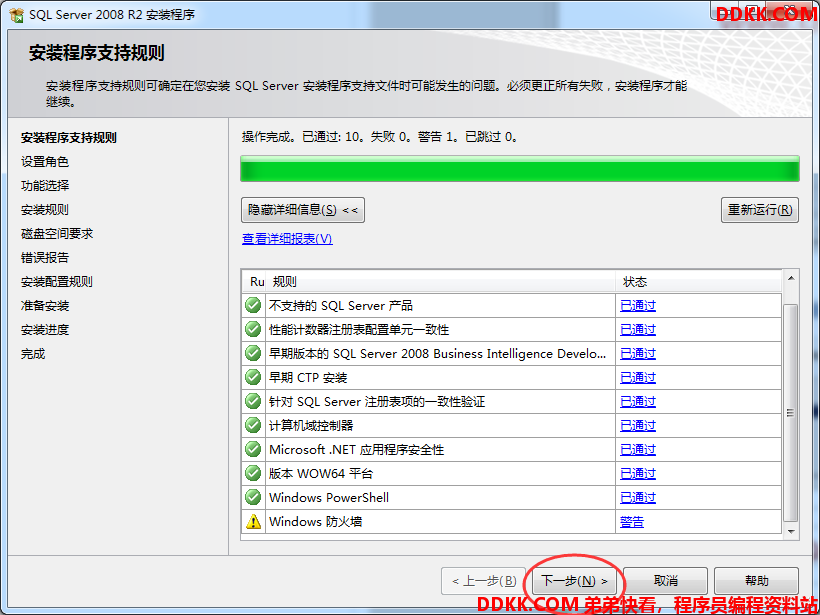This screenshot has width=820, height=615.
Task: Click the 规则 column header
Action: 440,282
